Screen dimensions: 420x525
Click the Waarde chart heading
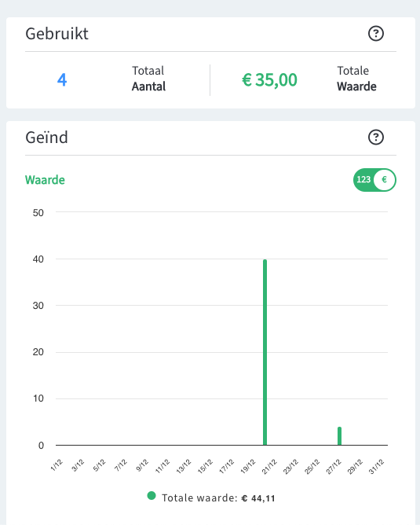click(45, 180)
